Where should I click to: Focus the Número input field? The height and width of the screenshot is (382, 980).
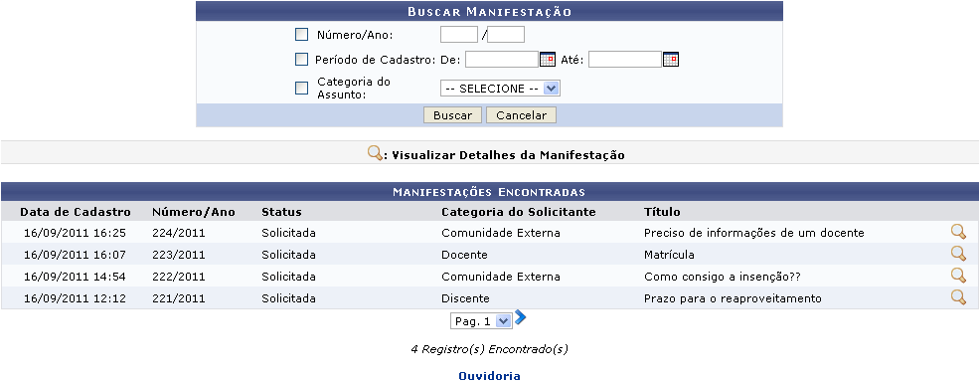pos(459,35)
